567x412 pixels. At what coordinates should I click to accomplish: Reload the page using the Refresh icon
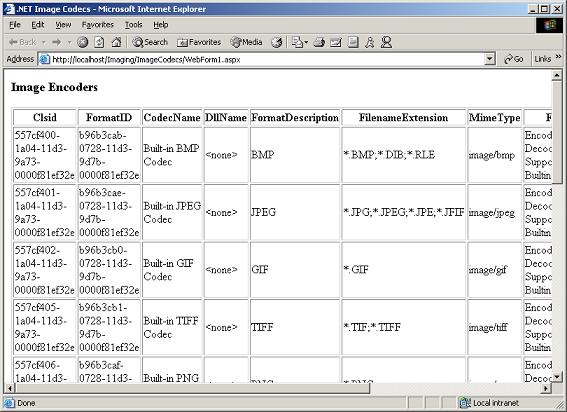(99, 42)
